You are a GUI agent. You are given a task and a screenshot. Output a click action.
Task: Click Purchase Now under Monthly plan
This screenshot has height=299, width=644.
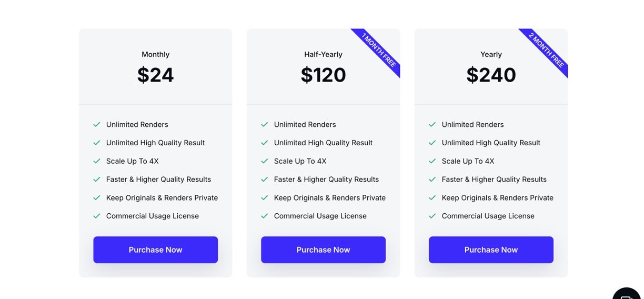pyautogui.click(x=155, y=250)
